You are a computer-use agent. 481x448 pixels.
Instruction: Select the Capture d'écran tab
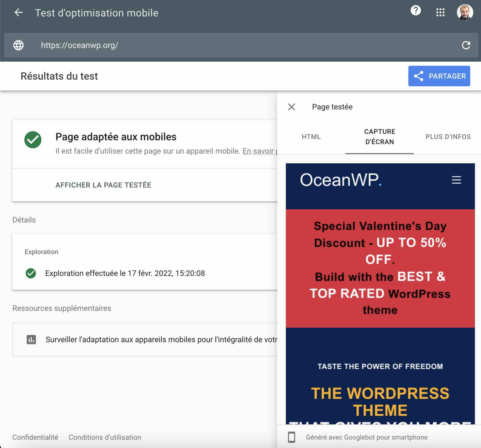pos(379,137)
